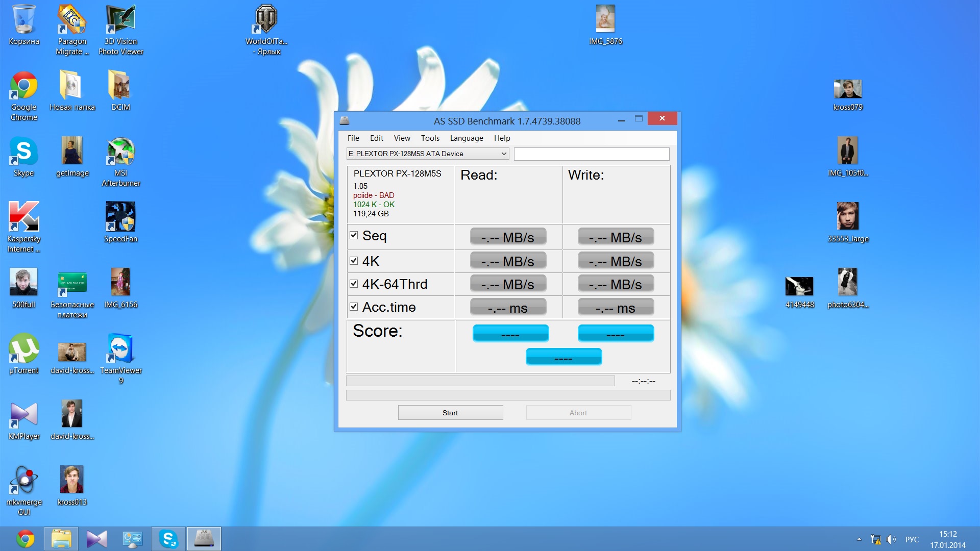
Task: Toggle the 4K-64Thrd test checkbox
Action: pyautogui.click(x=354, y=284)
